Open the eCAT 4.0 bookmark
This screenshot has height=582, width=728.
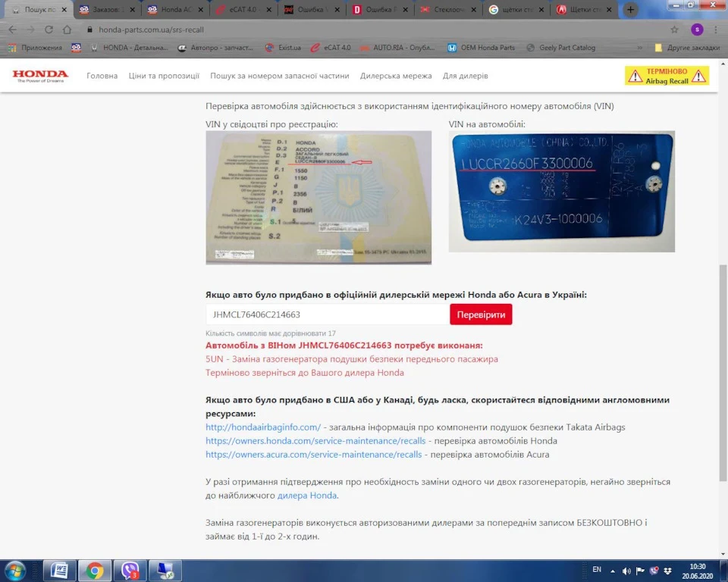point(331,47)
